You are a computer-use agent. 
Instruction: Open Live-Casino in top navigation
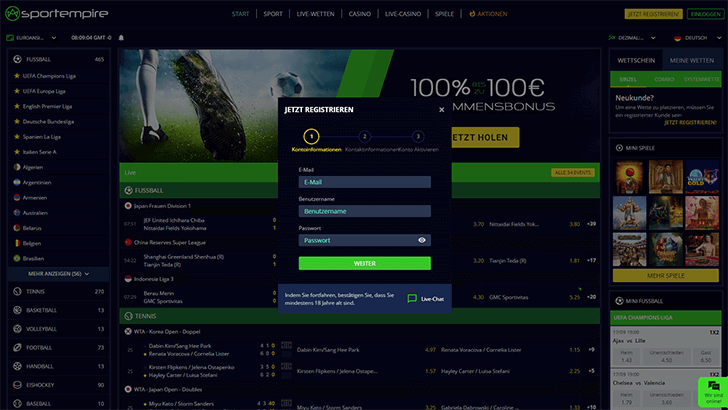[403, 14]
